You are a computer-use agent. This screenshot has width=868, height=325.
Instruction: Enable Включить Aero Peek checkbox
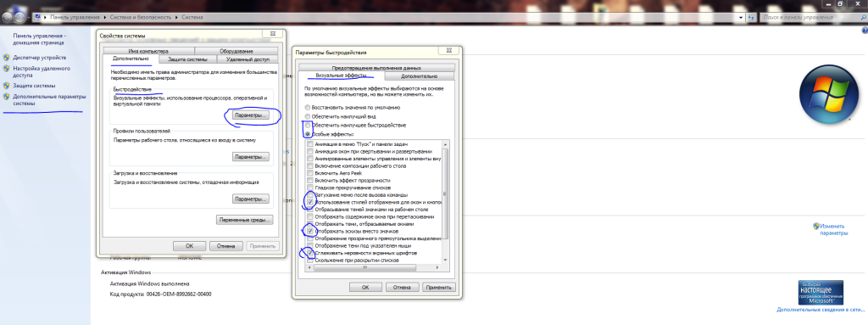(x=310, y=173)
